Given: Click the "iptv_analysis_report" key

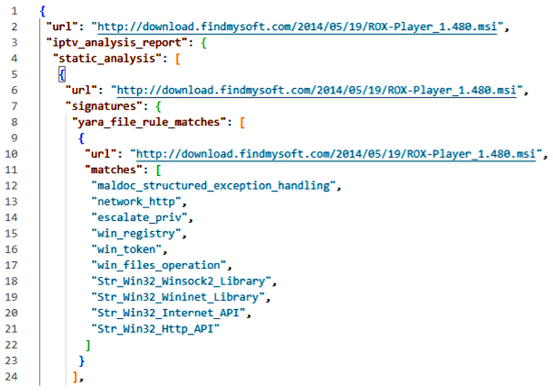Looking at the screenshot, I should 117,43.
